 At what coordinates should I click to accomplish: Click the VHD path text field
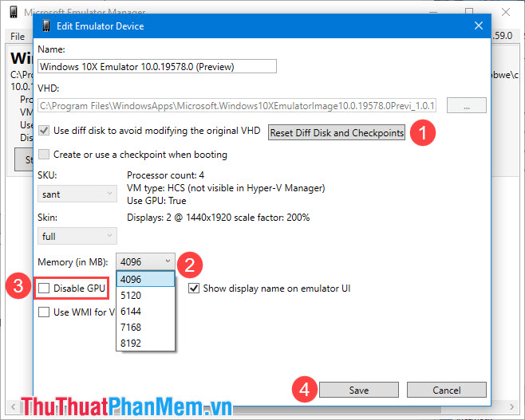pyautogui.click(x=237, y=106)
